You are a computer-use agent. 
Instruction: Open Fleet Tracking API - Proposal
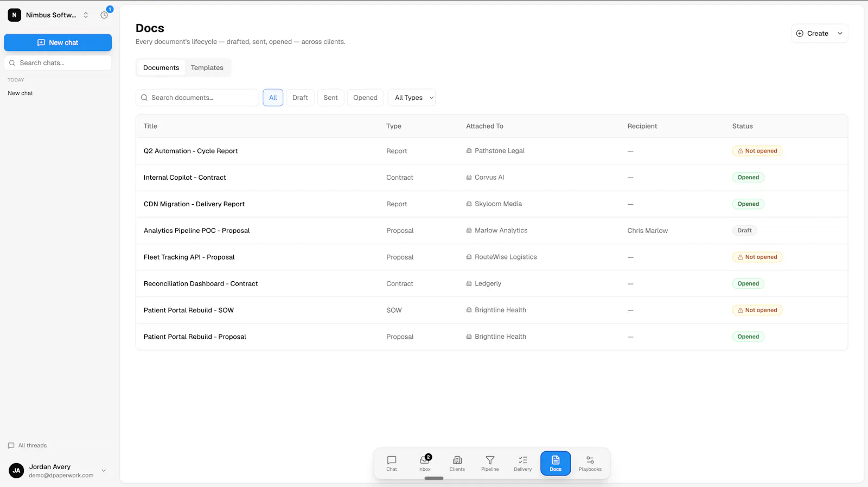[189, 257]
